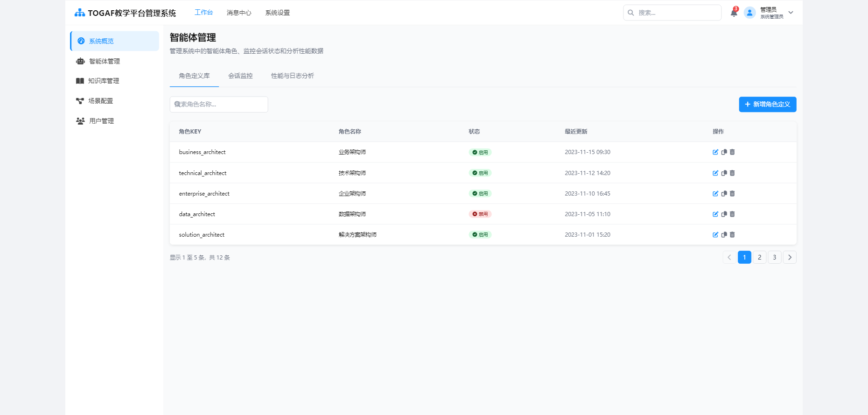Screen dimensions: 868x415
Task: Click the business_architect key text
Action: (x=202, y=152)
